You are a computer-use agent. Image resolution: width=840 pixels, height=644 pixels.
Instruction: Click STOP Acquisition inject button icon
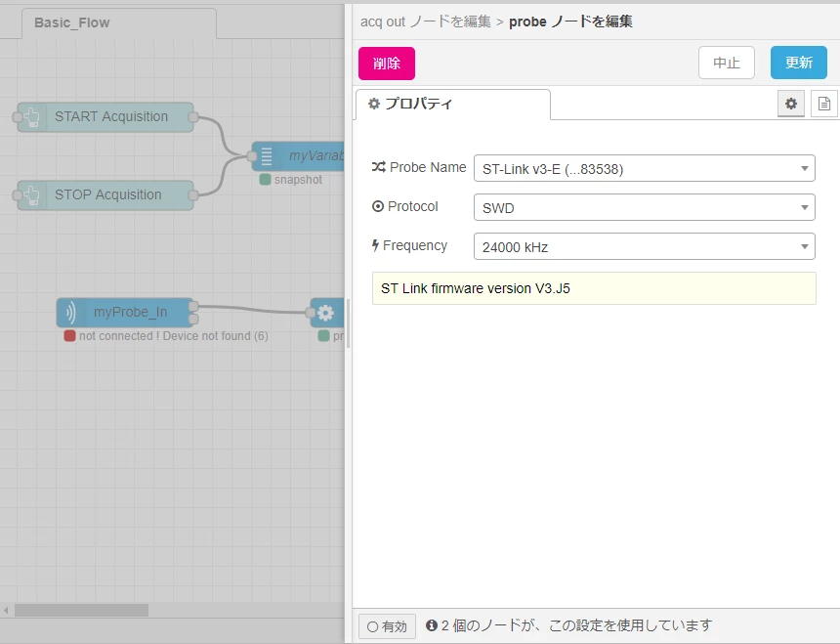coord(31,195)
